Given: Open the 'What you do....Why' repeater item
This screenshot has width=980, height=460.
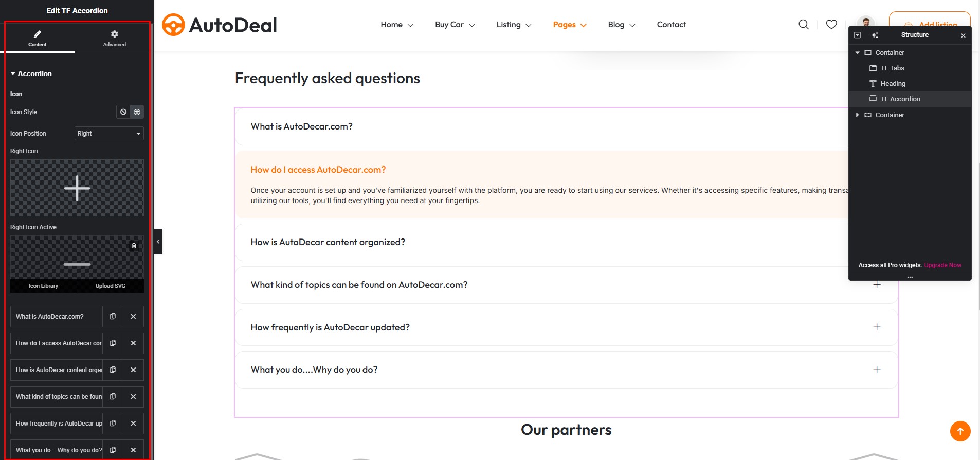Looking at the screenshot, I should (x=57, y=450).
